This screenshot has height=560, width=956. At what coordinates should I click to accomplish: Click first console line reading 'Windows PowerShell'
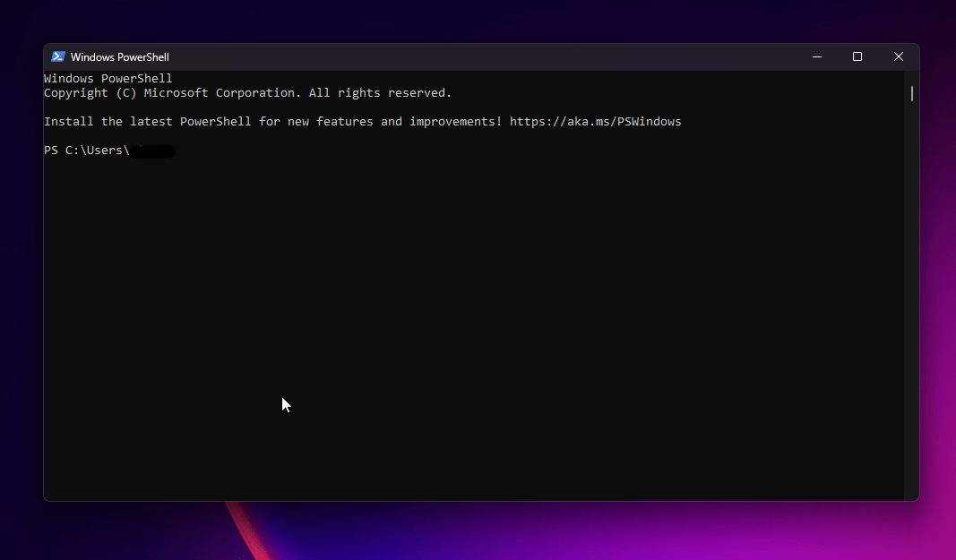108,78
